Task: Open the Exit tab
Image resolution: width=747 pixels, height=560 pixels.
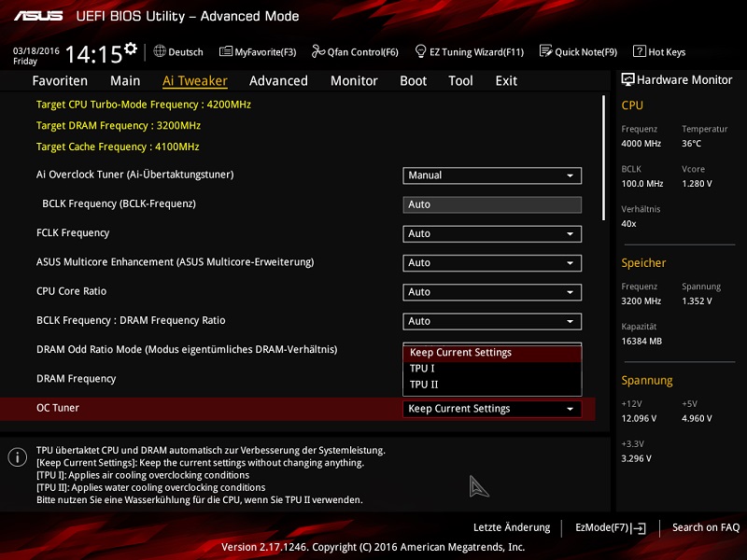Action: click(x=506, y=81)
